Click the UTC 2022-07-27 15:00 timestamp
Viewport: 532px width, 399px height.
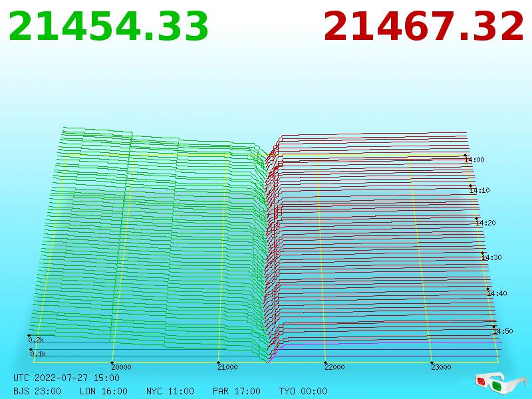66,378
